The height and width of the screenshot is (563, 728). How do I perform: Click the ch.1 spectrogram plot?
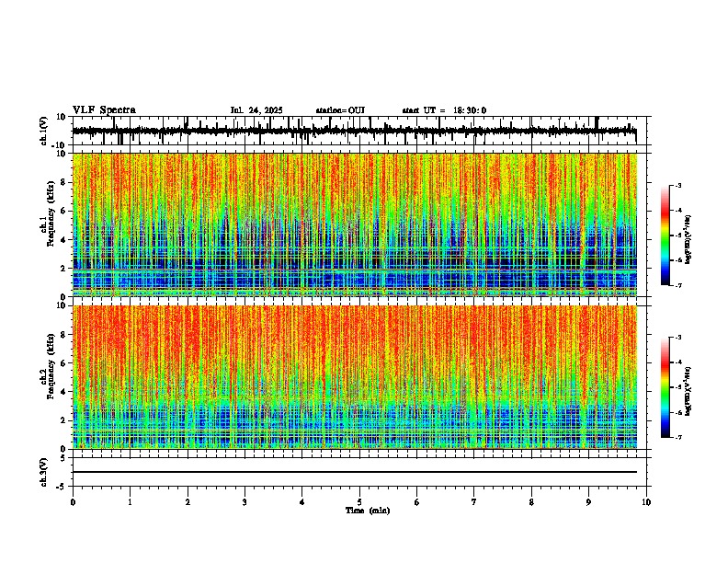(x=355, y=224)
